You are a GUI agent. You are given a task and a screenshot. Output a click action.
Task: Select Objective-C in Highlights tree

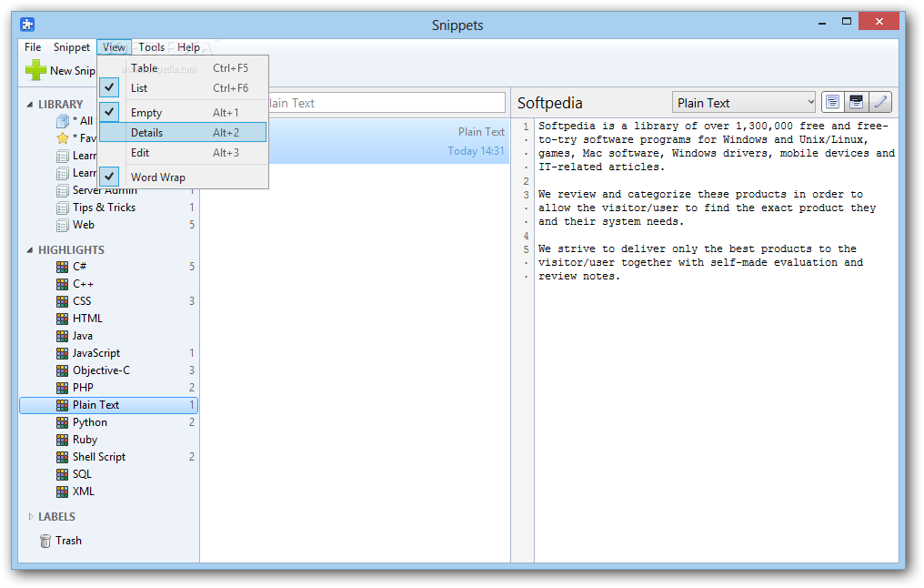tap(108, 370)
